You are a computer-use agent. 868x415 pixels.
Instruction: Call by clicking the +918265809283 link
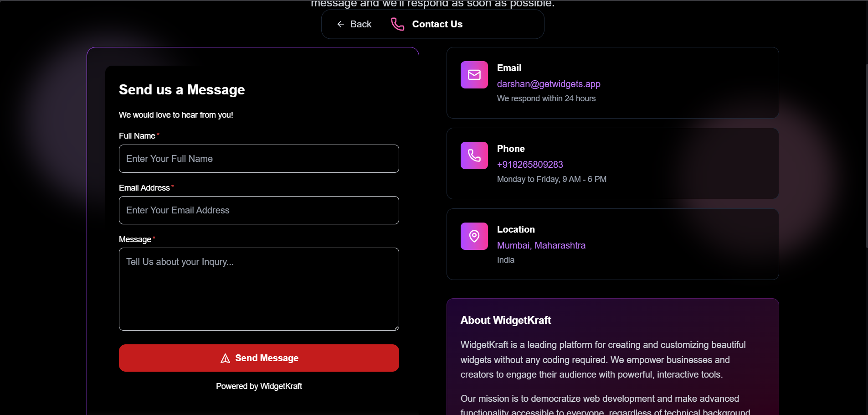coord(530,164)
